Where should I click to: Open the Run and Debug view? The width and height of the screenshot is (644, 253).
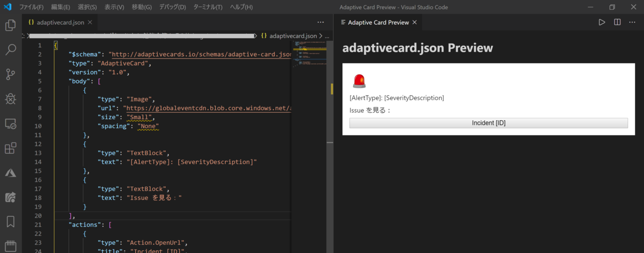click(x=10, y=99)
